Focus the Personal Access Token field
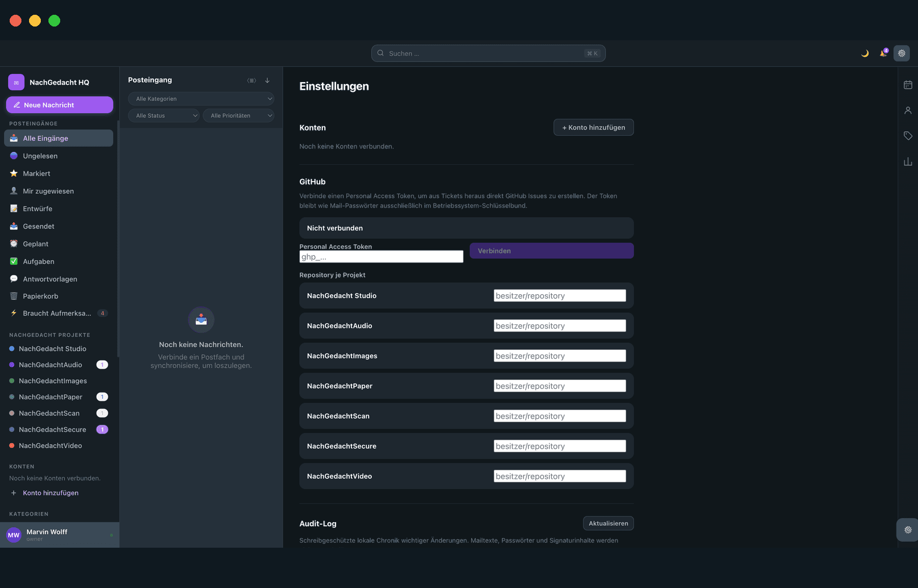Image resolution: width=918 pixels, height=588 pixels. point(381,257)
